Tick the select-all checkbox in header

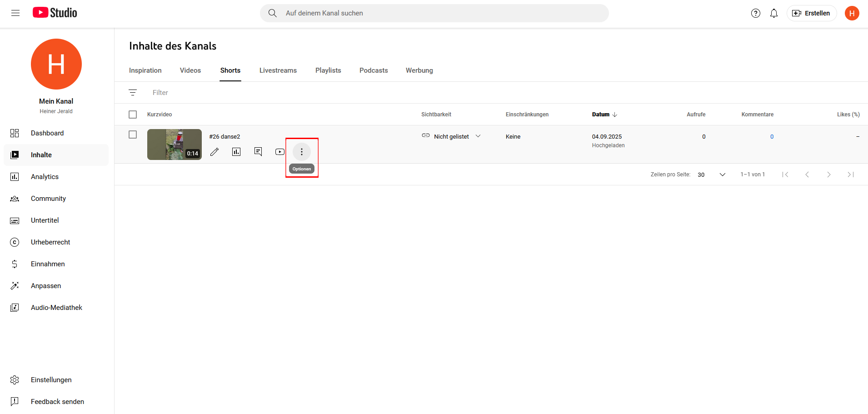(x=133, y=115)
